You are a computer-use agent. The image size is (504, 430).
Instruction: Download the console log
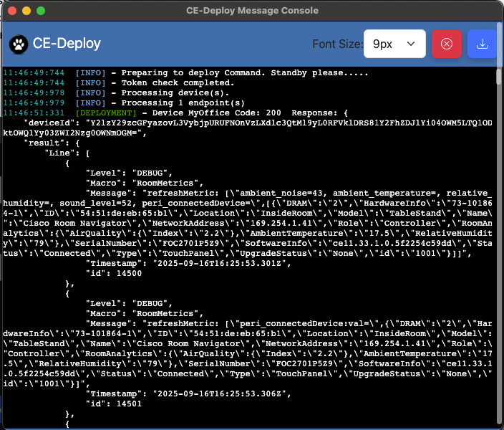483,44
